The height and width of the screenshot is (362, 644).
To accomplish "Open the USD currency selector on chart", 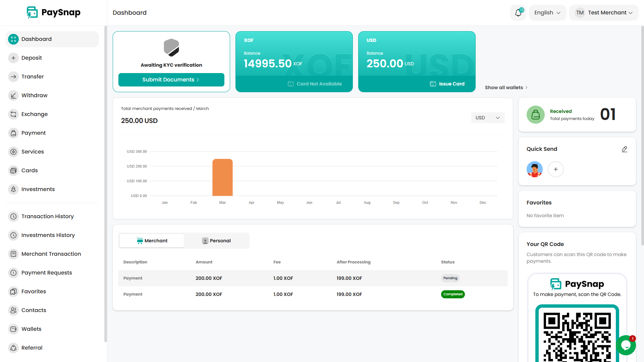I will point(488,118).
